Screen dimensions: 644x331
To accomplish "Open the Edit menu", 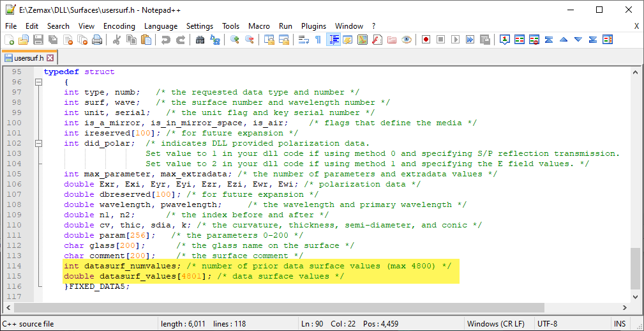I will pos(32,26).
